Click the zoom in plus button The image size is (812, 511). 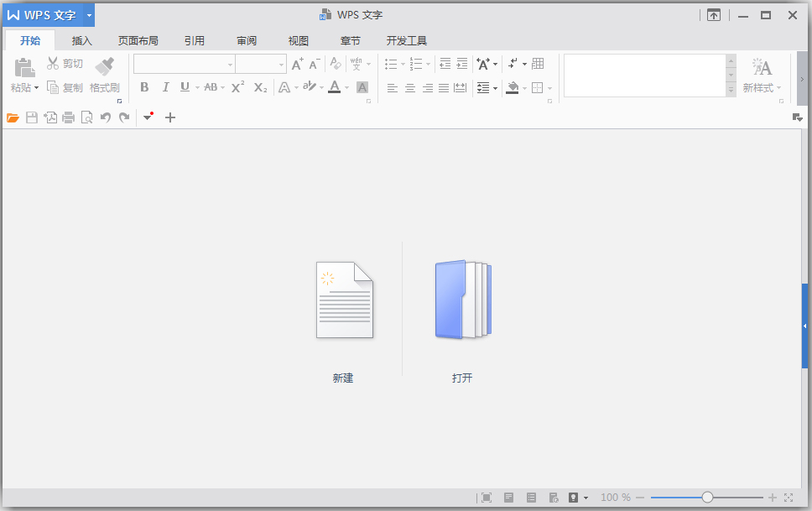pyautogui.click(x=772, y=498)
